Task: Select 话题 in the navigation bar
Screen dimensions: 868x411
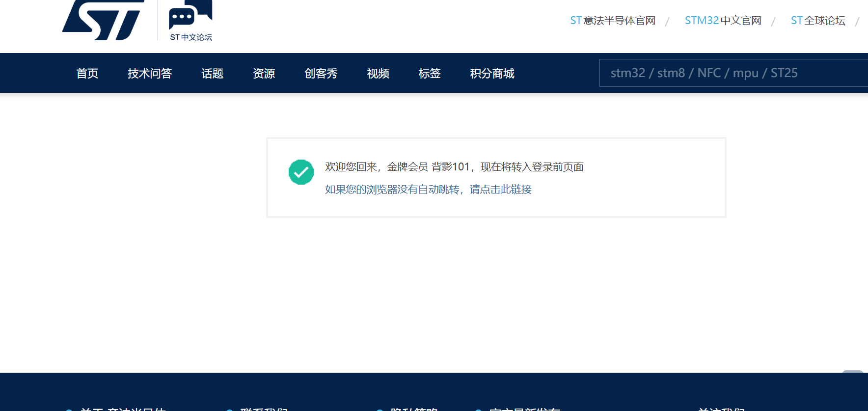Action: click(x=212, y=73)
